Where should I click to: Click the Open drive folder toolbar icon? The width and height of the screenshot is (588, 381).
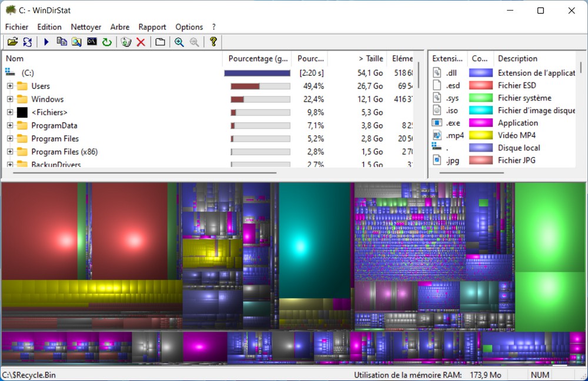(12, 42)
